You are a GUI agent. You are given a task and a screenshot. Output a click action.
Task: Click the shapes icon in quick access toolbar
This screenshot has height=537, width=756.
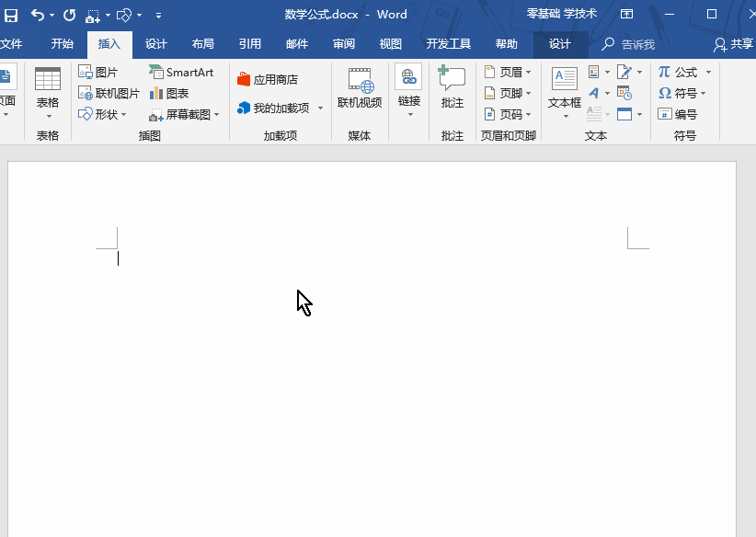124,16
